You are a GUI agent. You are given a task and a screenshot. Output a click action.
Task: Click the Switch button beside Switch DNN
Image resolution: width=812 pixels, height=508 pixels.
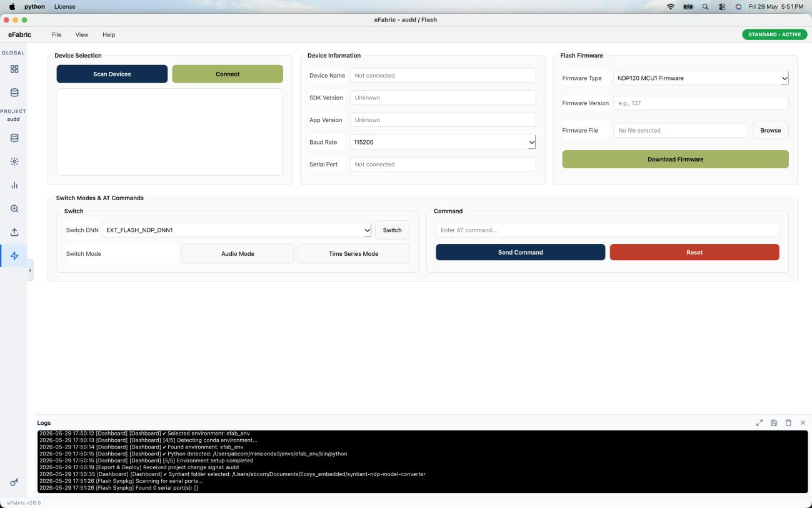click(392, 230)
